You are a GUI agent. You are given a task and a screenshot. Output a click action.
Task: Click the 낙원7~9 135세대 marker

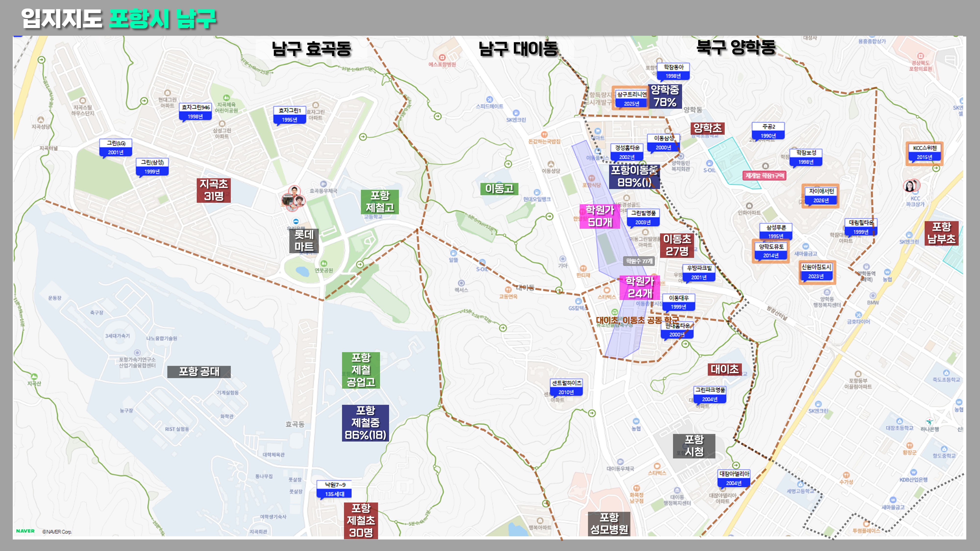334,489
